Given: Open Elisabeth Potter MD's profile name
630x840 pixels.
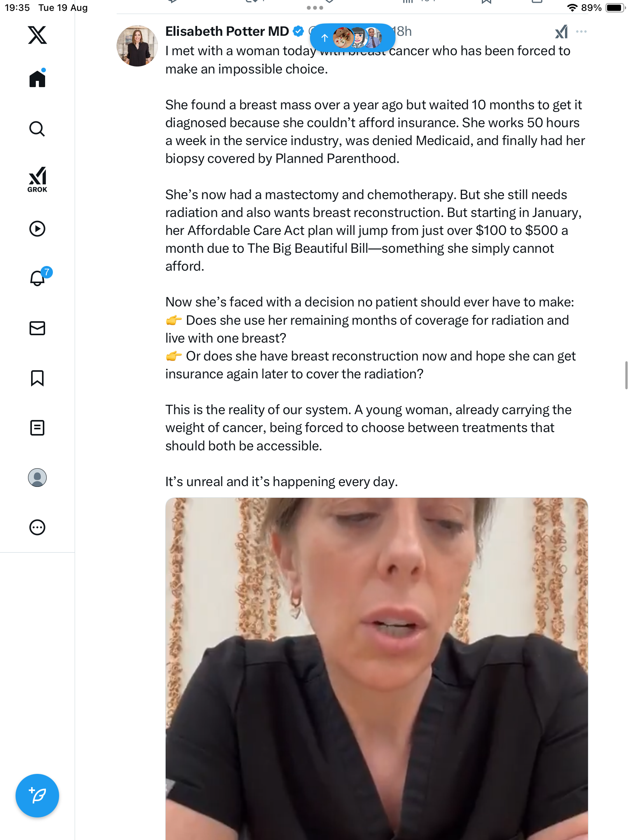Looking at the screenshot, I should 227,31.
